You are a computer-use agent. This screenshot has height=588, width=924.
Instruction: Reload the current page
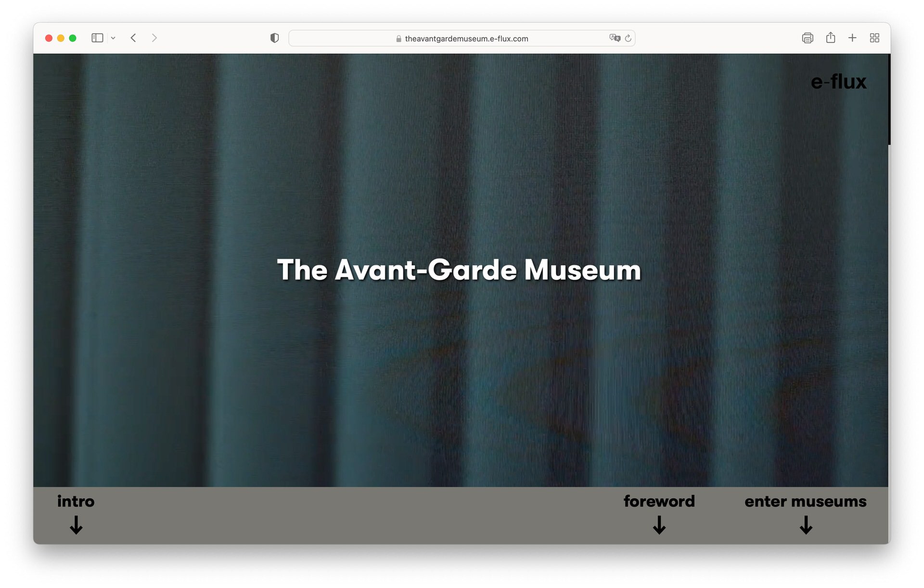[x=628, y=38]
